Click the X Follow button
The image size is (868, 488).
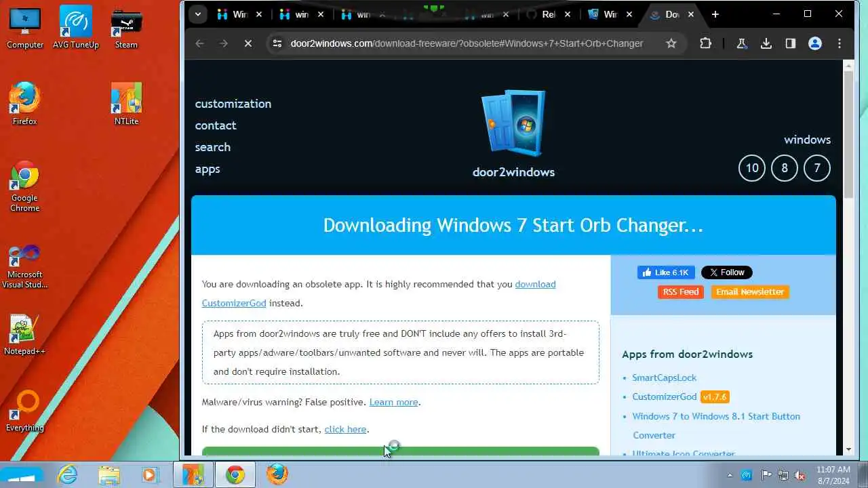[x=726, y=272]
